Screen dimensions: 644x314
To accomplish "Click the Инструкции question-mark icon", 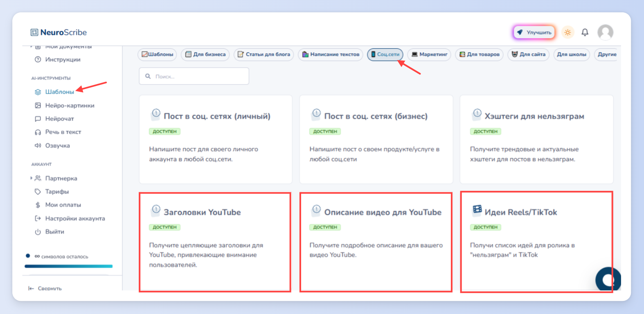I will [x=38, y=59].
